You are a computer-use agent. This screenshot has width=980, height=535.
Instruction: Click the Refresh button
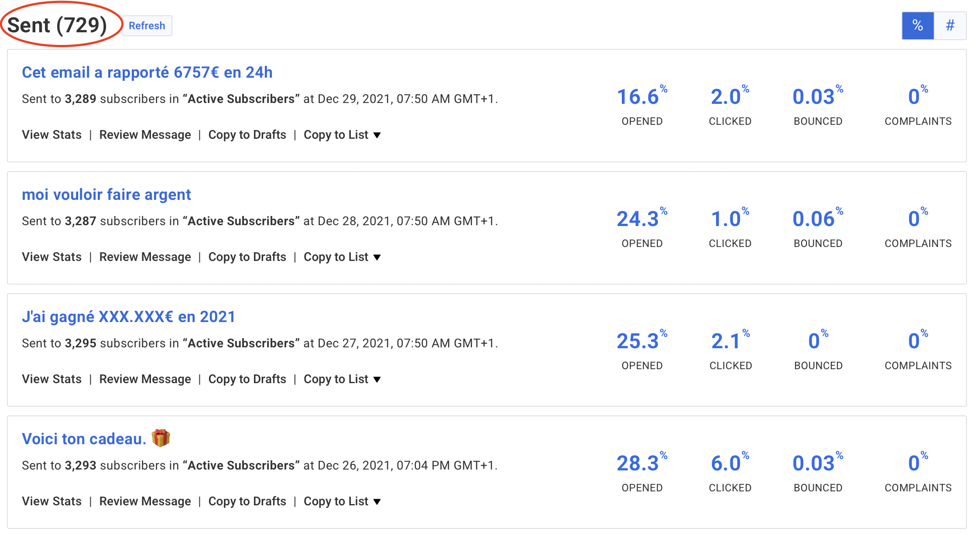pyautogui.click(x=147, y=26)
